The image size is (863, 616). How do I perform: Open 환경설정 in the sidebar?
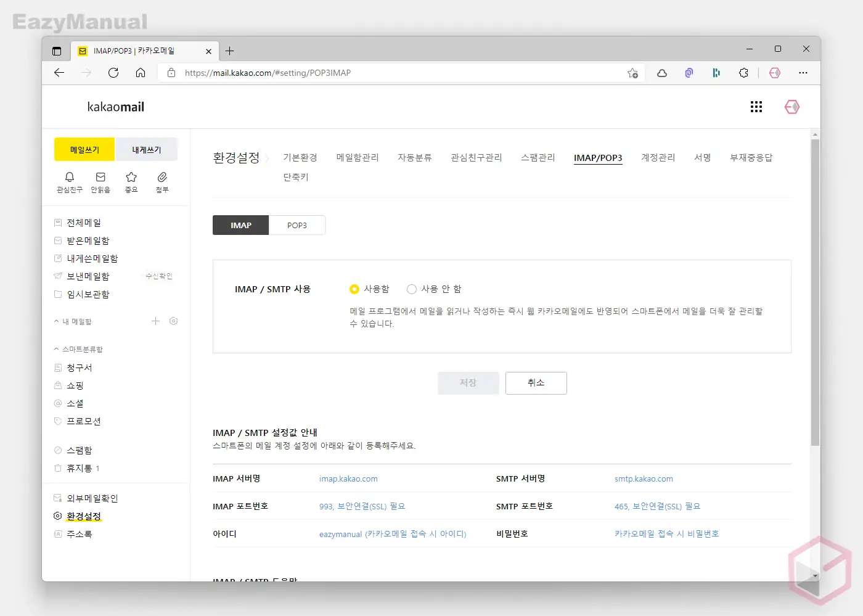(x=84, y=517)
